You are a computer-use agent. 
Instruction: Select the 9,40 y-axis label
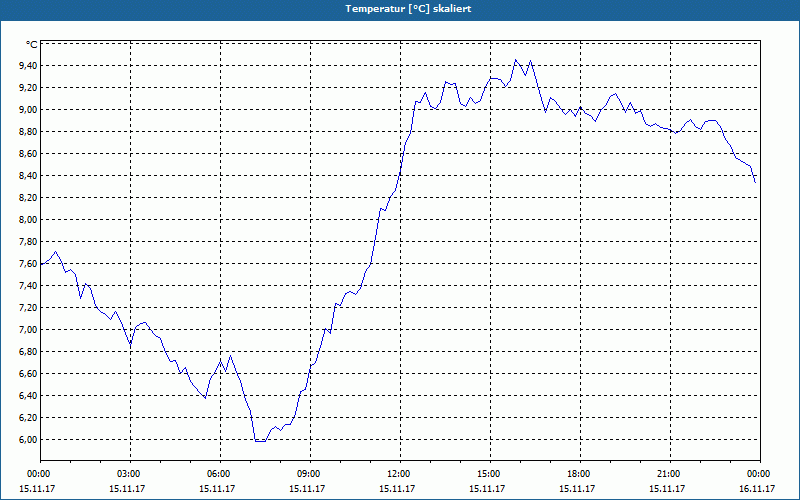pos(28,66)
